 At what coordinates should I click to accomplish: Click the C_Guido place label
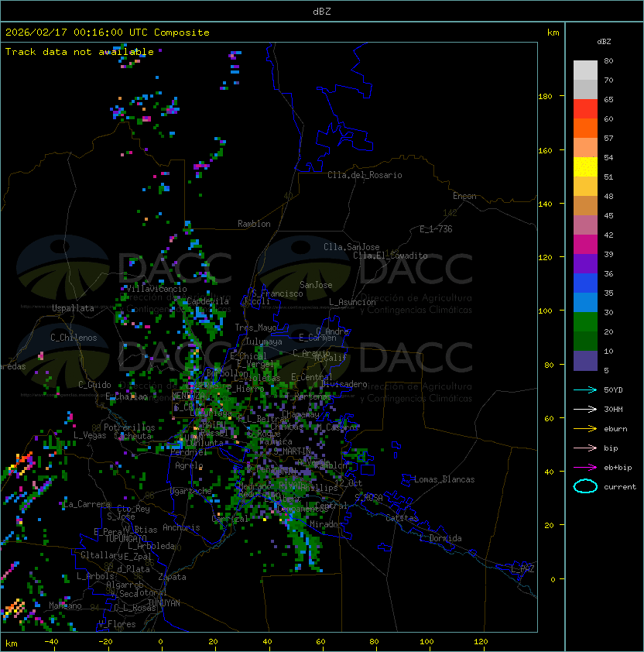coord(94,385)
